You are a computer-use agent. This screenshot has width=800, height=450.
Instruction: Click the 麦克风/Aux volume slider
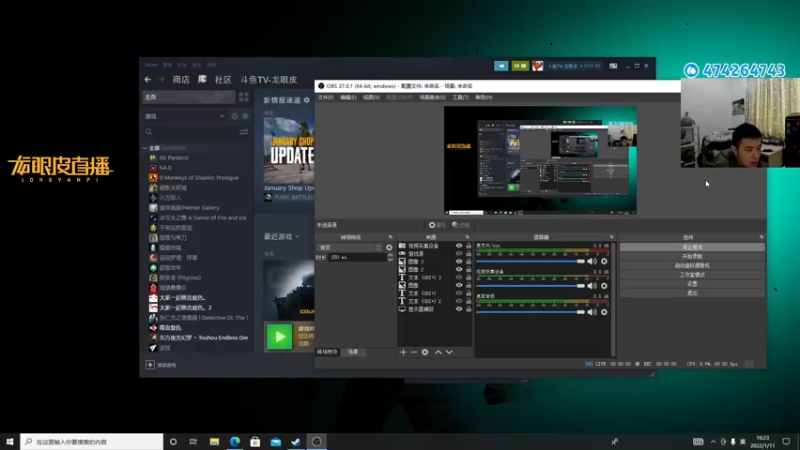(x=531, y=261)
